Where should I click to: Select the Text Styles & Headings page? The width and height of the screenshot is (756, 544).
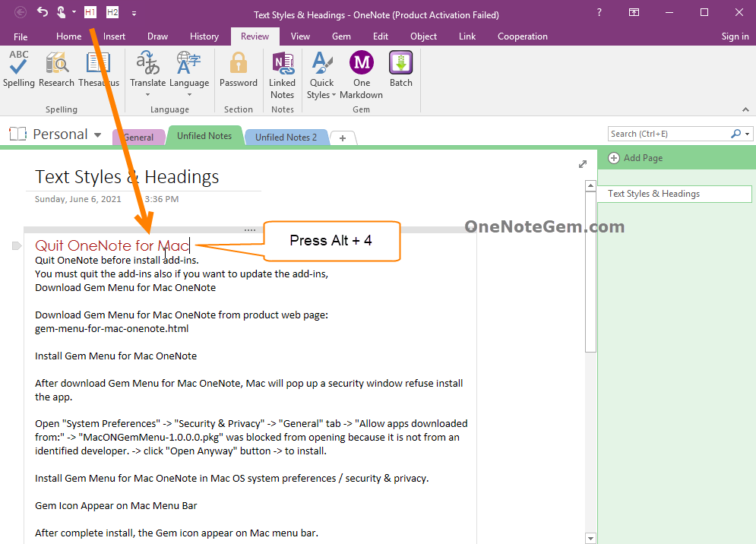(675, 194)
